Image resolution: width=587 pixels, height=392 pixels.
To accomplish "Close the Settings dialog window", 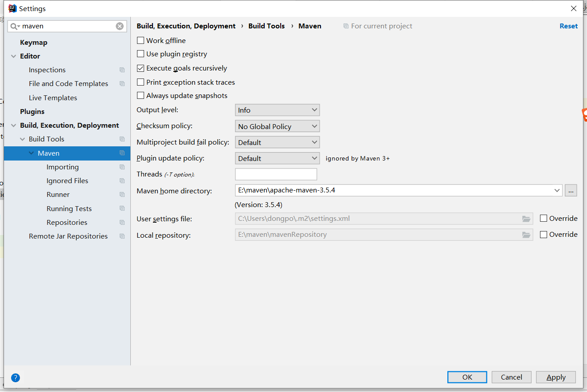I will [574, 8].
